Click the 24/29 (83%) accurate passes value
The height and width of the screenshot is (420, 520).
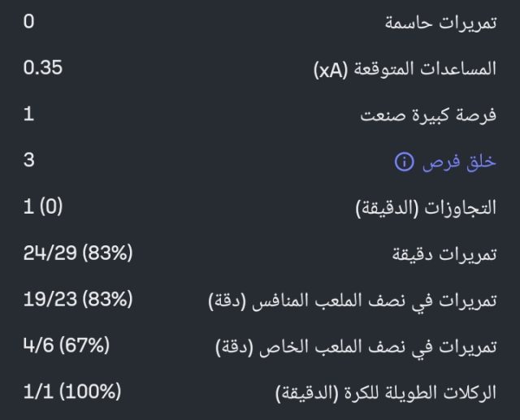click(x=77, y=253)
